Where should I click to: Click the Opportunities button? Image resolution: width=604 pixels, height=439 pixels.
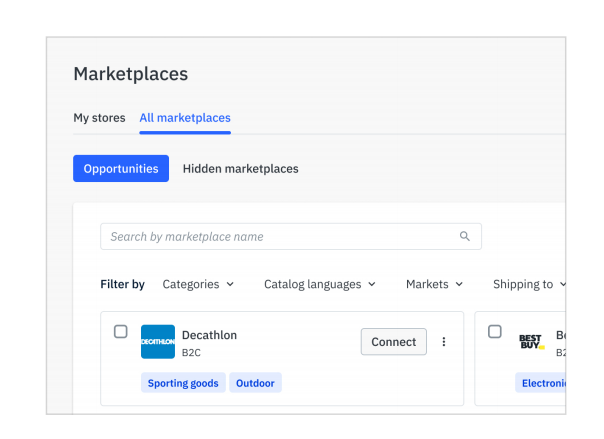pos(121,169)
